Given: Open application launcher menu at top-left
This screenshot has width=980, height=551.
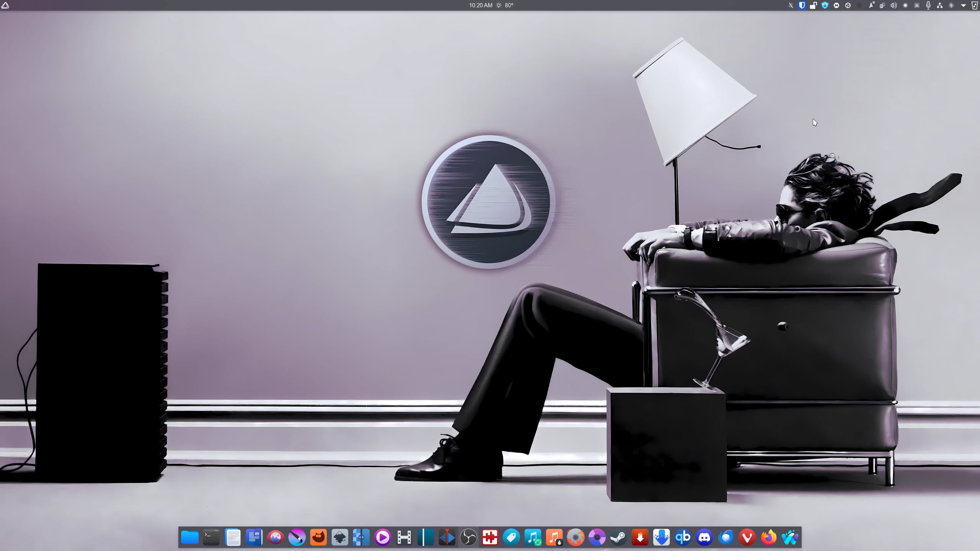Looking at the screenshot, I should (x=5, y=5).
